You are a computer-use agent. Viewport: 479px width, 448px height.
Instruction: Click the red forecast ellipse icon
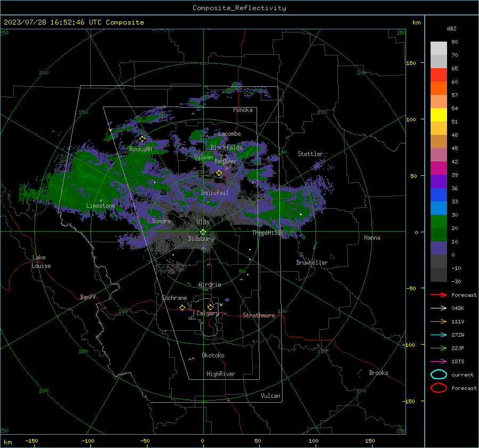point(439,388)
